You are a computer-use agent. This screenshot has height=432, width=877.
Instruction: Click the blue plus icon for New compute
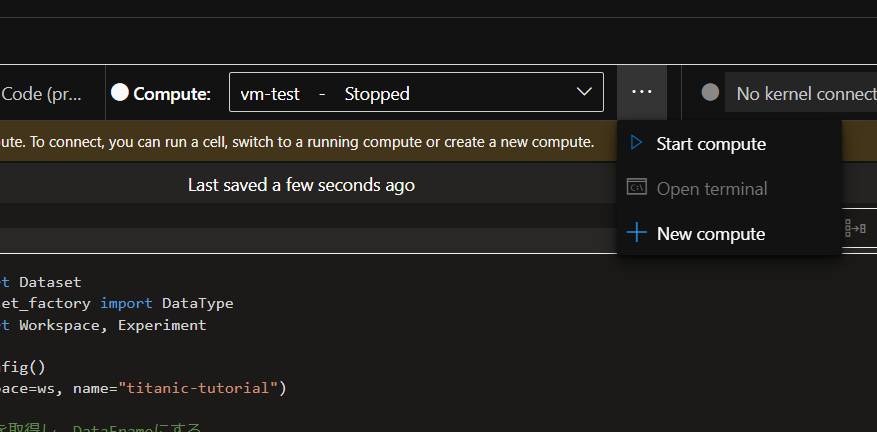(x=636, y=233)
